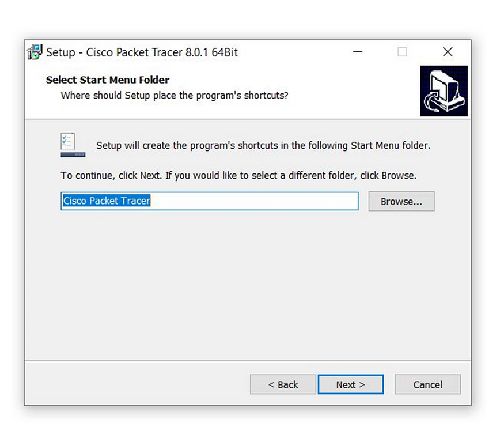
Task: Cancel the Cisco Packet Tracer installation
Action: click(427, 384)
